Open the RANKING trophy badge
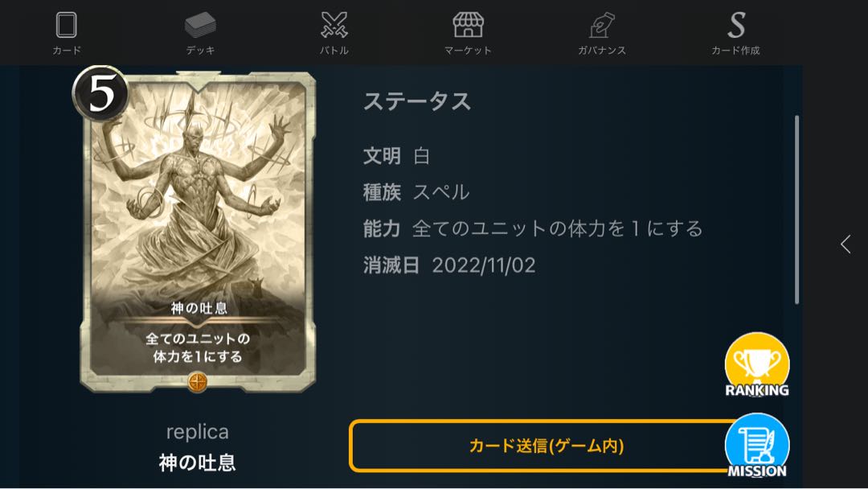The height and width of the screenshot is (489, 868). tap(757, 365)
